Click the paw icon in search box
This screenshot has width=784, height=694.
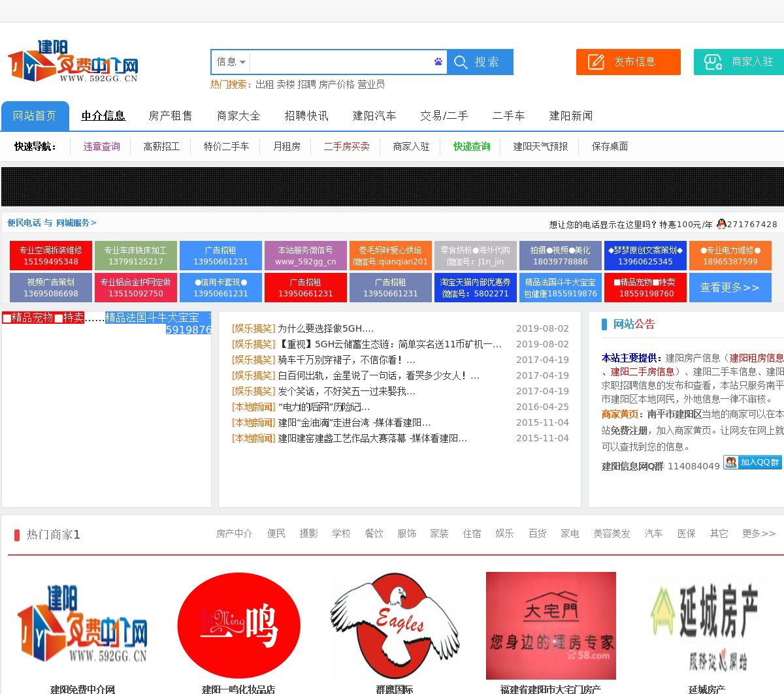point(438,62)
